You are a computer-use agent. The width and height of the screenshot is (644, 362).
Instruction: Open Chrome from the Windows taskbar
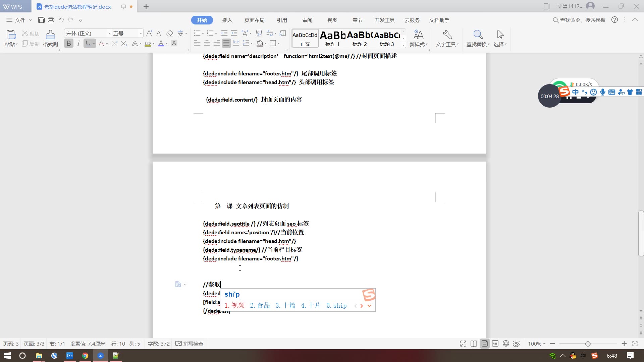coord(85,356)
